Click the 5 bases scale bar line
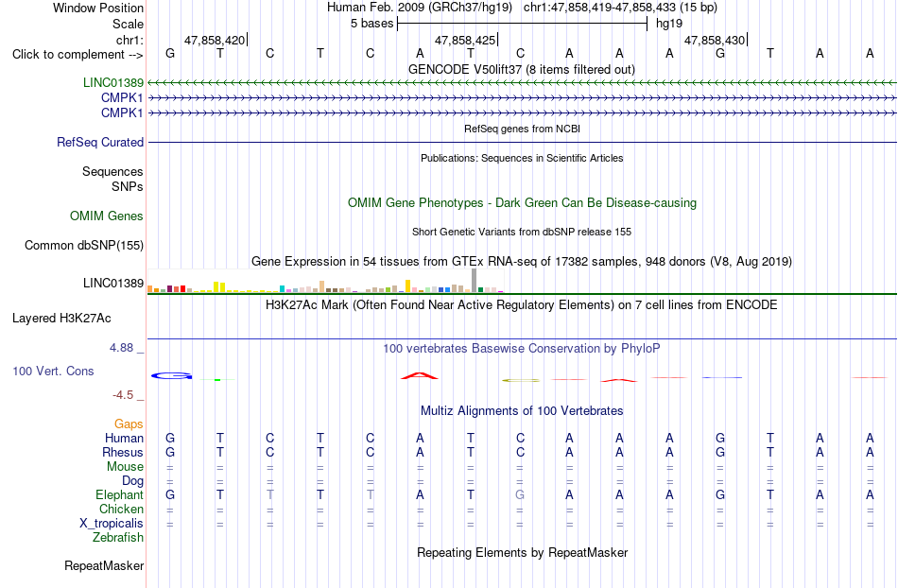 (523, 24)
